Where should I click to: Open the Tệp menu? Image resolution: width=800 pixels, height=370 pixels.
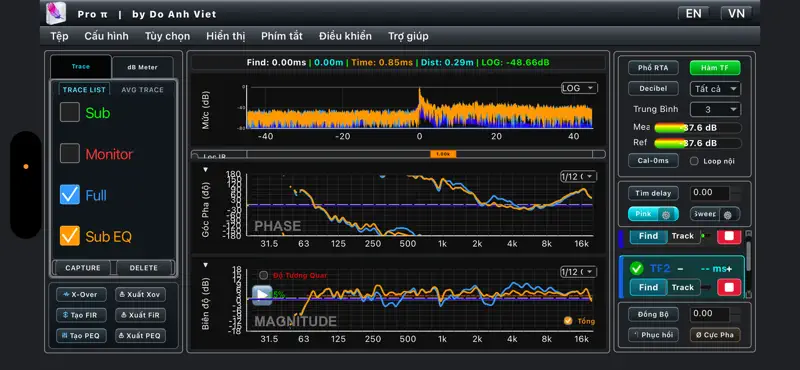tap(59, 36)
